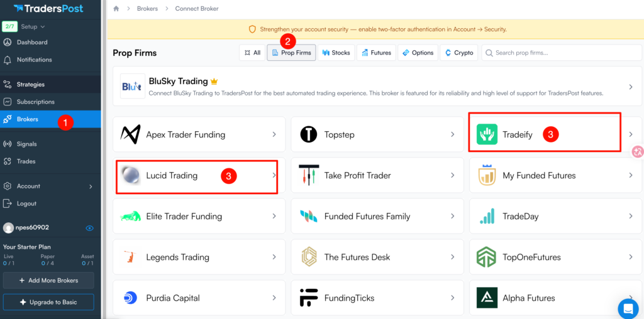Click the Logout icon in sidebar
The image size is (644, 319).
click(8, 203)
